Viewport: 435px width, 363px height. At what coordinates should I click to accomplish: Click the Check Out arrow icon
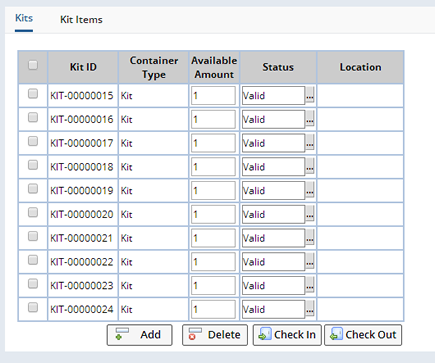(x=336, y=334)
